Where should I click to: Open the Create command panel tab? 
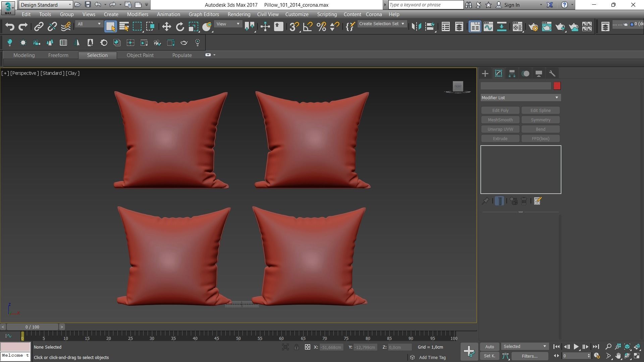[485, 74]
